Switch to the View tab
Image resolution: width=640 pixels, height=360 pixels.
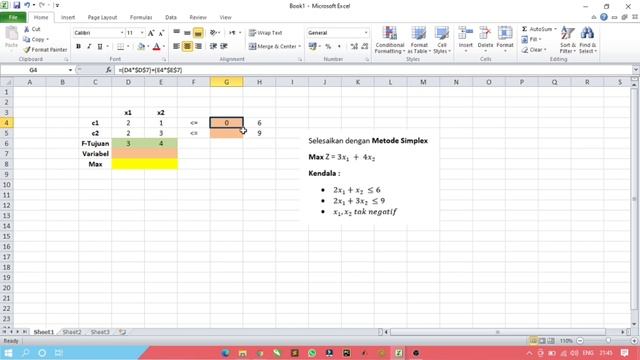225,18
